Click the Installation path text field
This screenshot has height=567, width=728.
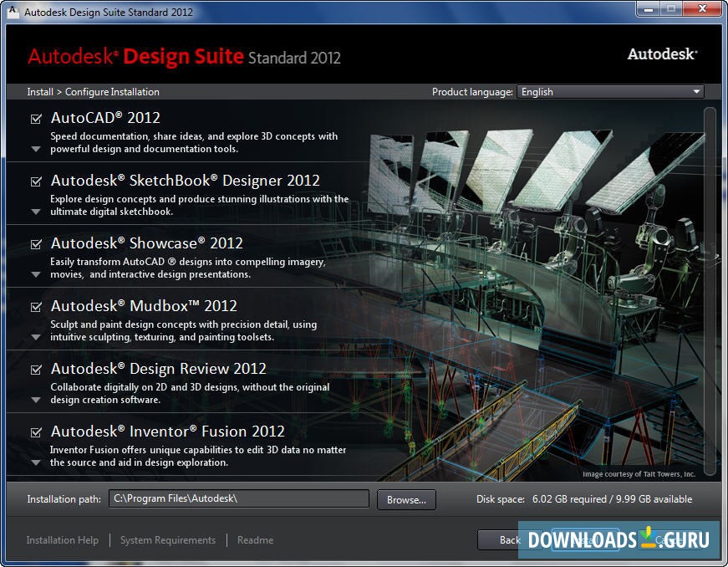coord(239,499)
